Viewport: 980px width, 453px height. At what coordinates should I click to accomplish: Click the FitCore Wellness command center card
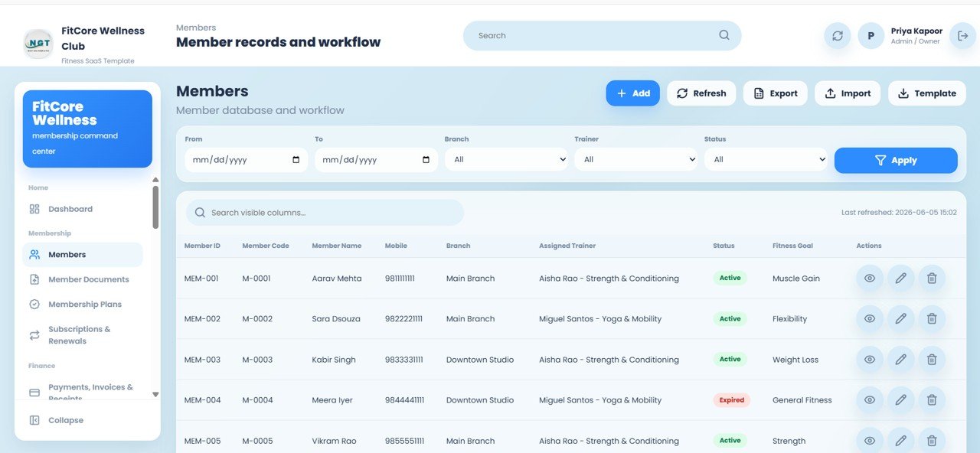pyautogui.click(x=87, y=129)
